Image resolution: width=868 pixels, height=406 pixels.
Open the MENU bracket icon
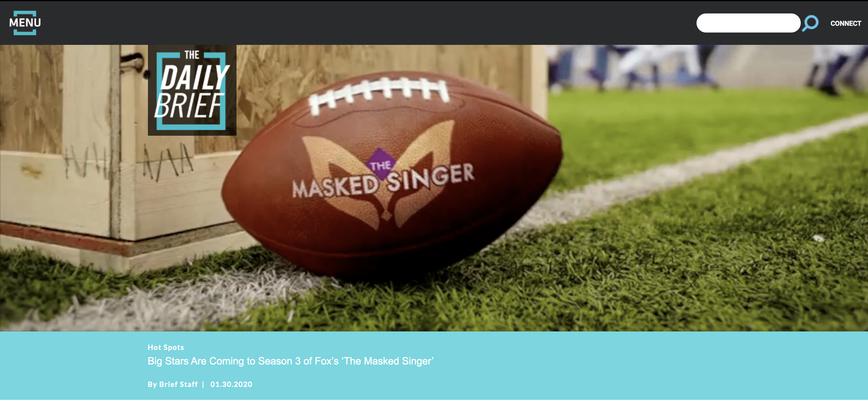[25, 23]
